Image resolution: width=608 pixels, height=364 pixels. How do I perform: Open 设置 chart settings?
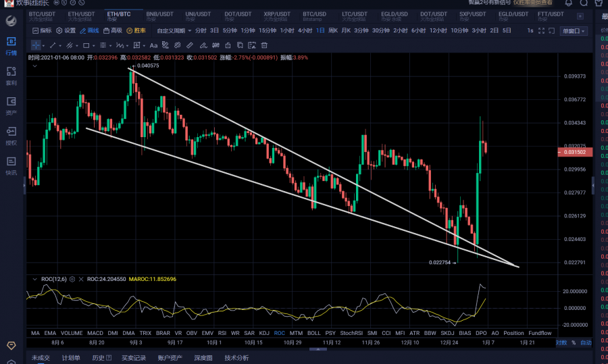point(66,30)
